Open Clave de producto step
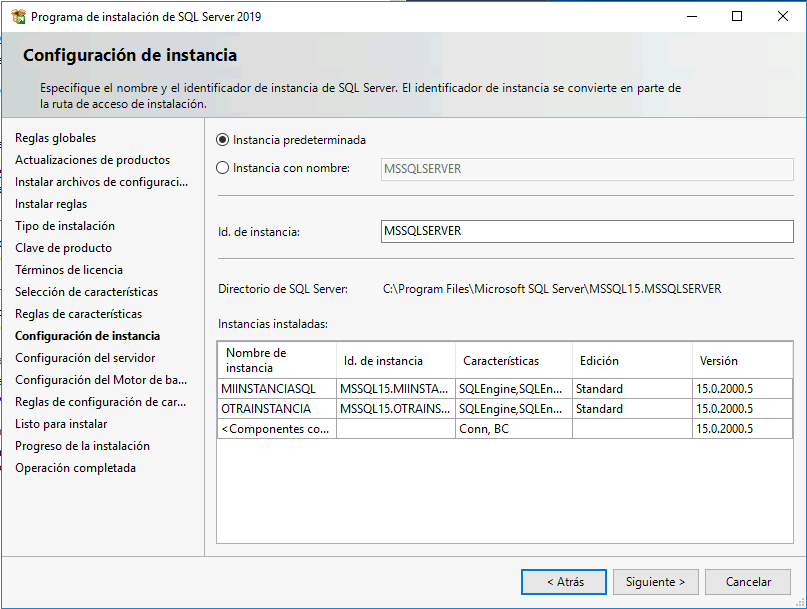This screenshot has height=609, width=807. point(63,248)
